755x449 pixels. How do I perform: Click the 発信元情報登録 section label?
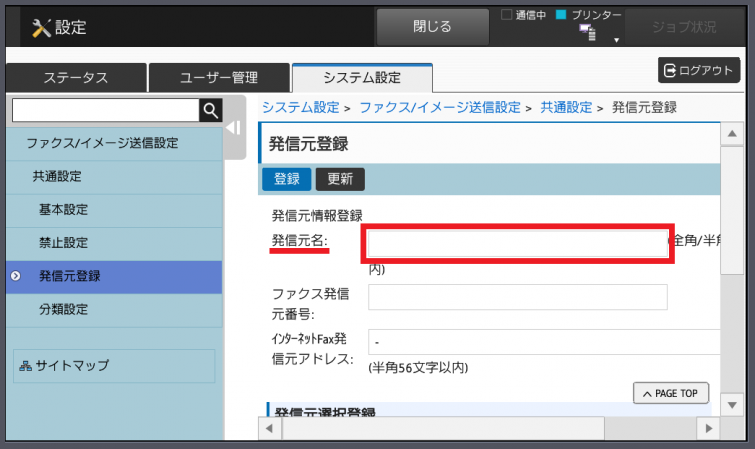pos(317,215)
